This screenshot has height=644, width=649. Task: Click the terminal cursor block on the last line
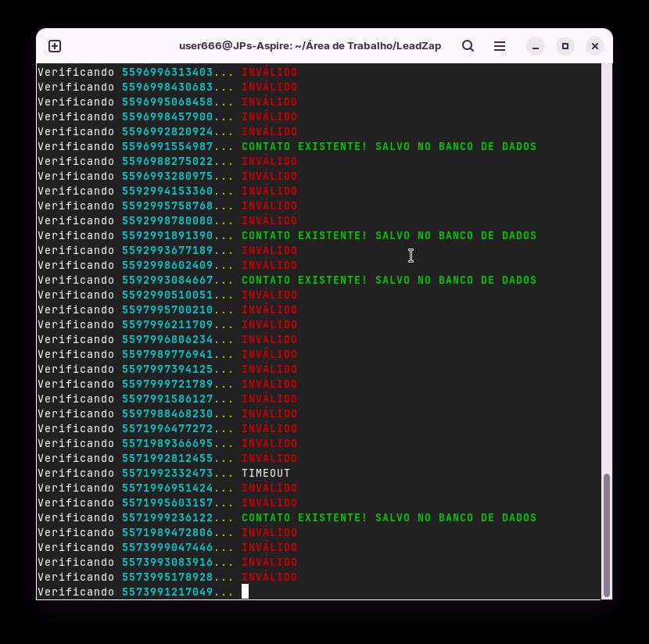point(245,592)
